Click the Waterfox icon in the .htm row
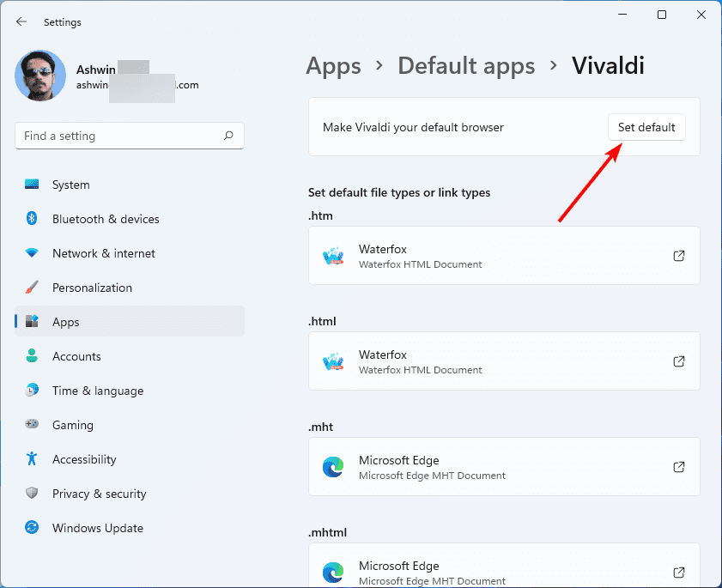The image size is (722, 588). click(x=333, y=256)
